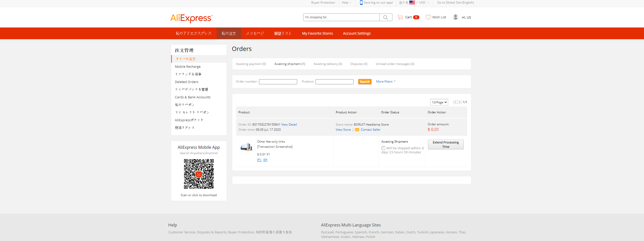The width and height of the screenshot is (644, 241).
Task: Open AliExpressポケット in sidebar
Action: pyautogui.click(x=189, y=120)
